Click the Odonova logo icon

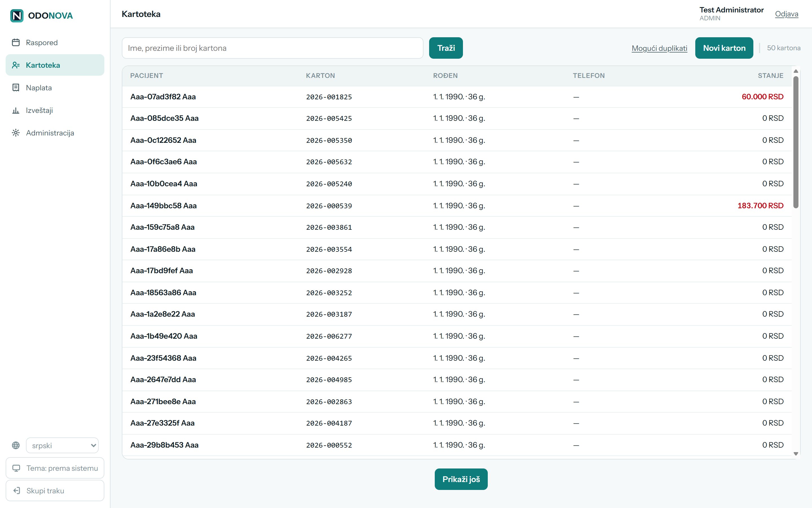[x=17, y=16]
